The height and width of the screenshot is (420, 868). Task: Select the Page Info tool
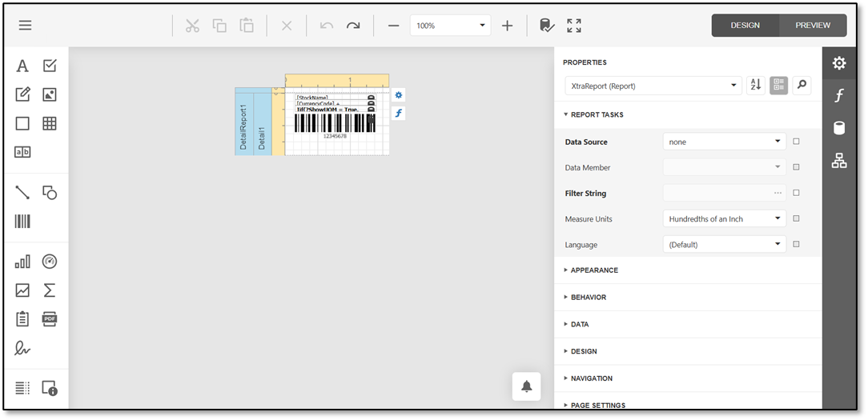click(x=50, y=388)
